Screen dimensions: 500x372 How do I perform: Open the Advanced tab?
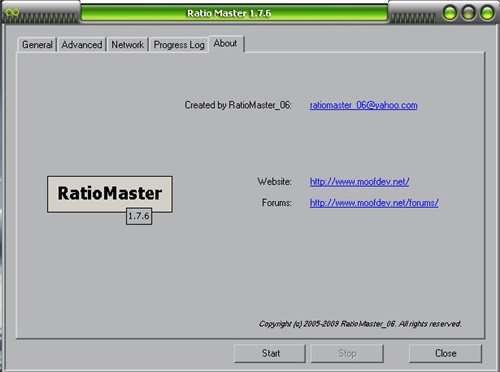tap(82, 44)
